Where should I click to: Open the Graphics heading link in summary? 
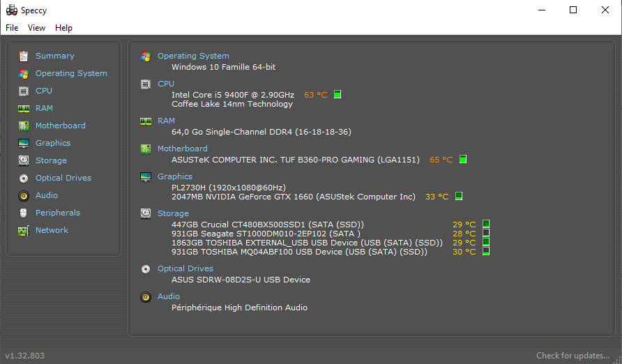coord(175,176)
